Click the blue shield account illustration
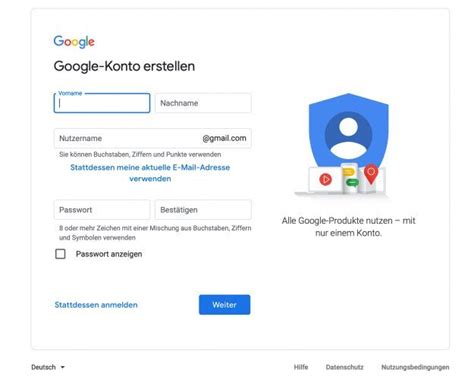 (348, 132)
